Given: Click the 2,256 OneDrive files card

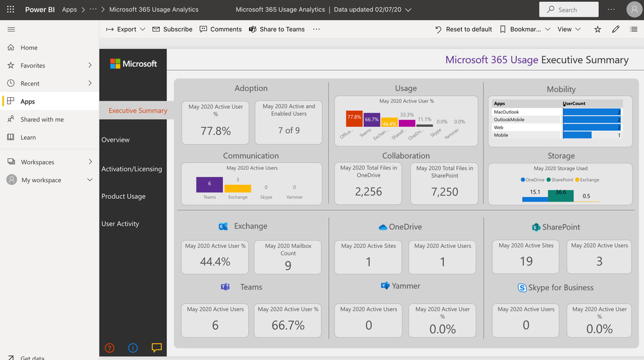Looking at the screenshot, I should 368,184.
